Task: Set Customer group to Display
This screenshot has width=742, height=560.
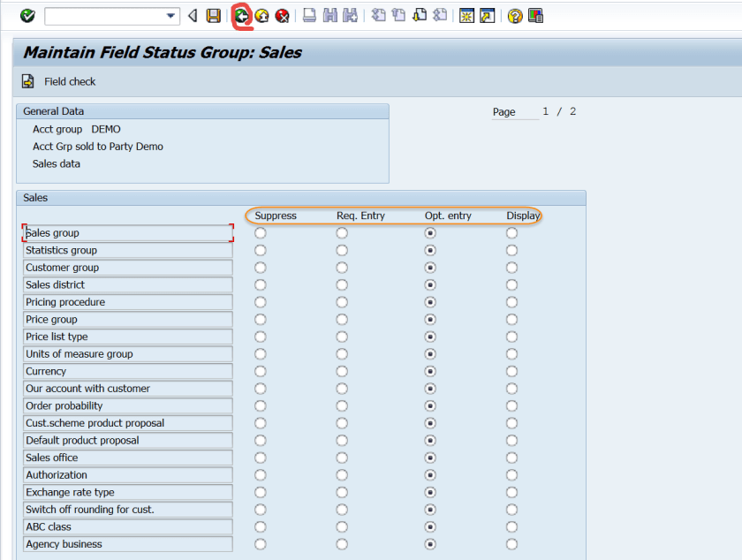Action: pyautogui.click(x=511, y=268)
